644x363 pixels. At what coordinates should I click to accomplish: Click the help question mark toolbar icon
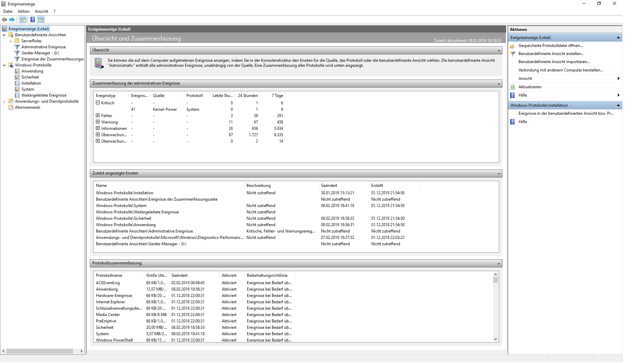click(x=33, y=20)
